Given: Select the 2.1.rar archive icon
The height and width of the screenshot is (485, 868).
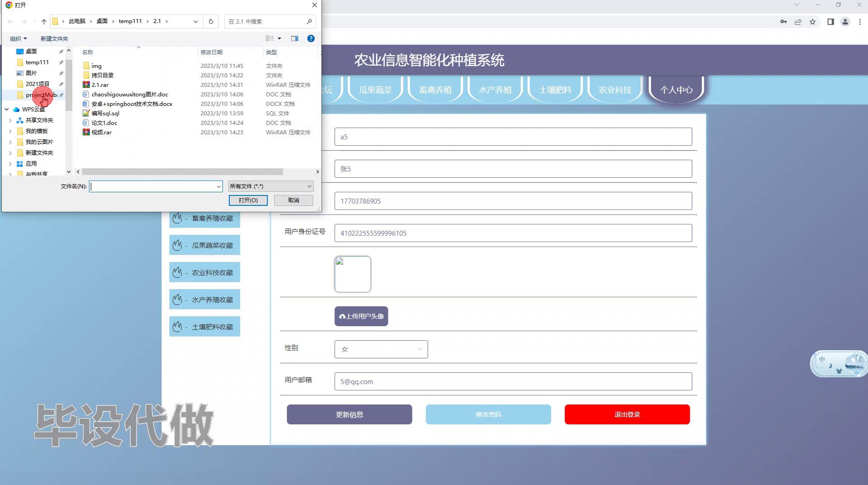Looking at the screenshot, I should tap(86, 85).
